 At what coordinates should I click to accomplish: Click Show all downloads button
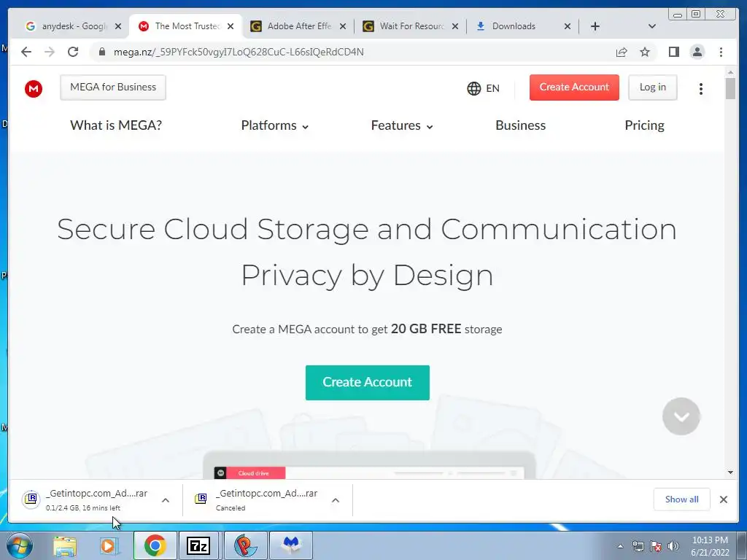682,499
